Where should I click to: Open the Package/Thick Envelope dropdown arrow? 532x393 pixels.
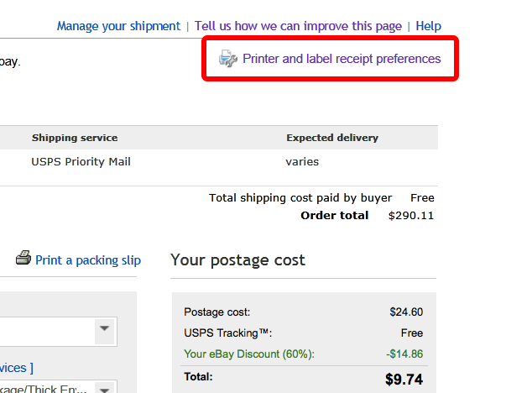[x=105, y=388]
